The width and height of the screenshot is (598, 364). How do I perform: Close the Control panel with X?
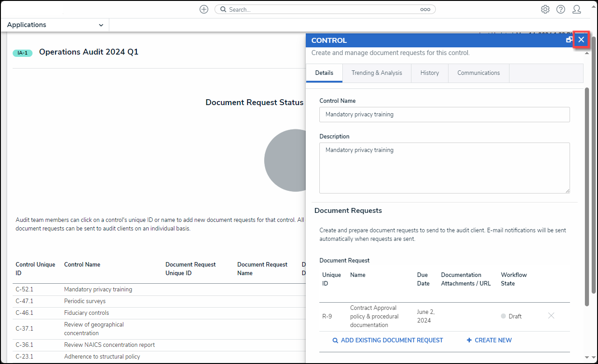pyautogui.click(x=581, y=40)
